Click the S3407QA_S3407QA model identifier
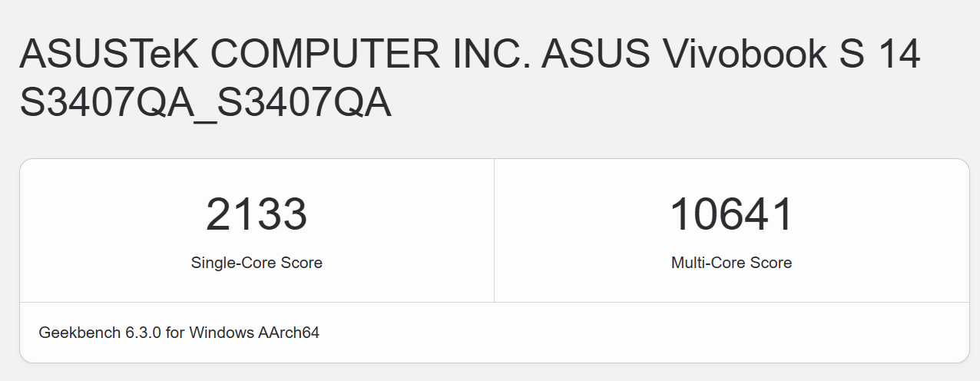This screenshot has width=980, height=381. [x=205, y=102]
